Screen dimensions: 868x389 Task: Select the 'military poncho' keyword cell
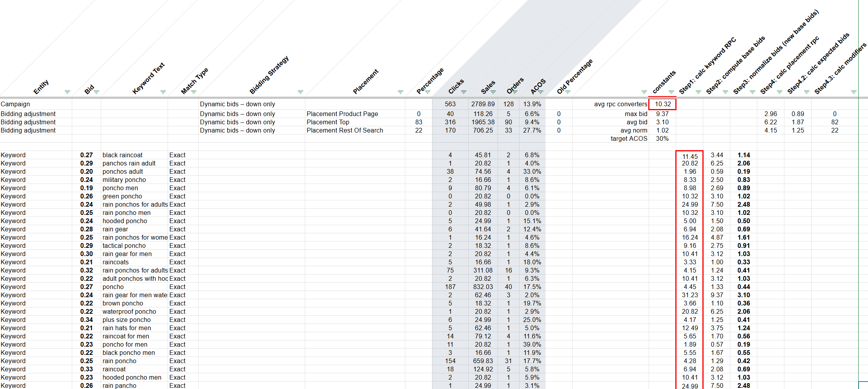pos(135,180)
